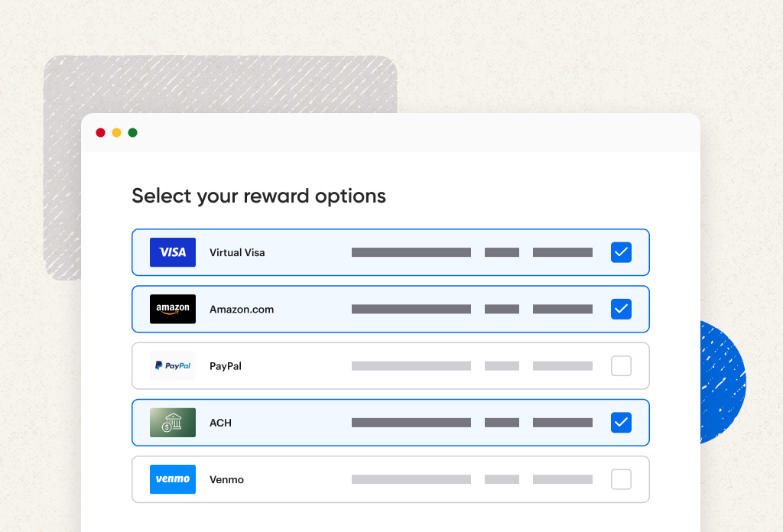Click the 'Amazon.com' label text

(242, 309)
